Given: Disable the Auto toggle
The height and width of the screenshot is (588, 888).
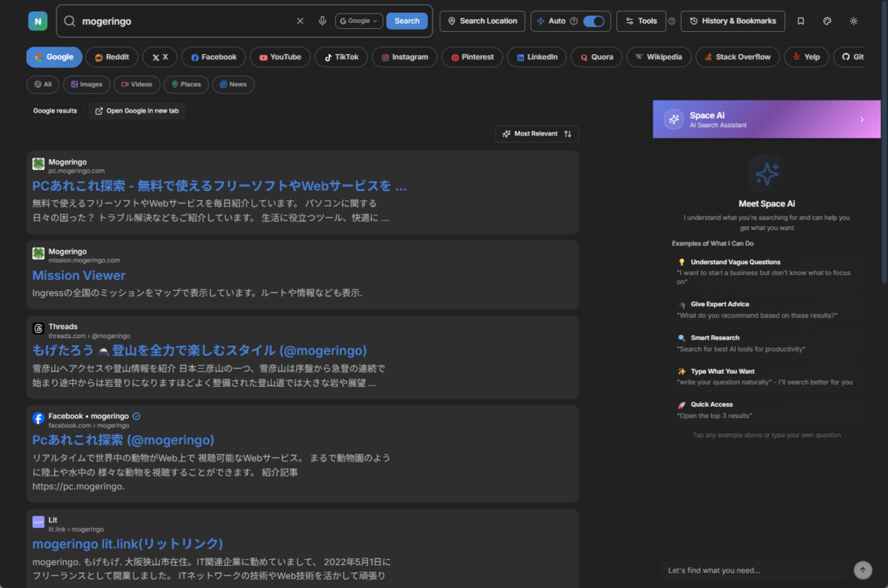Looking at the screenshot, I should pyautogui.click(x=593, y=21).
